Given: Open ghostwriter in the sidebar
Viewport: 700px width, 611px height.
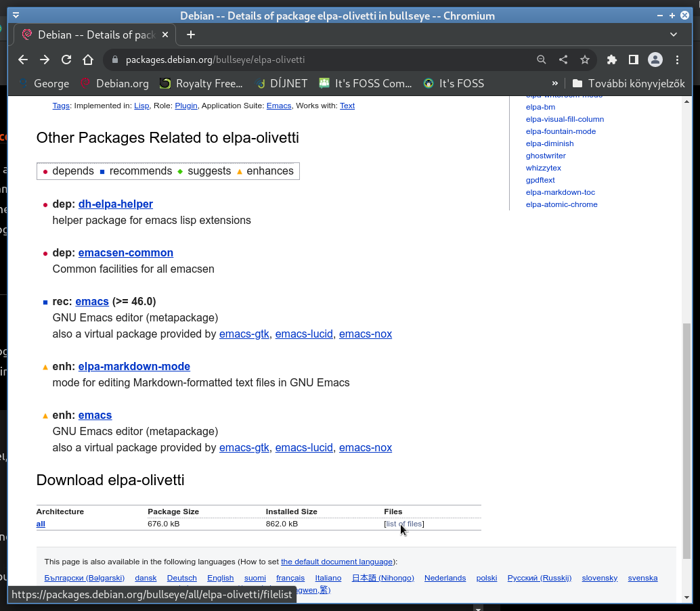Looking at the screenshot, I should point(546,156).
